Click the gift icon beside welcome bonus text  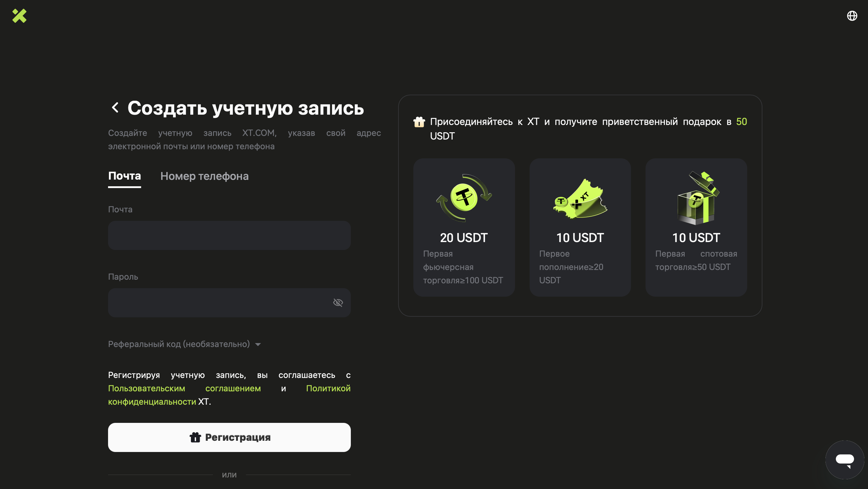(x=419, y=122)
